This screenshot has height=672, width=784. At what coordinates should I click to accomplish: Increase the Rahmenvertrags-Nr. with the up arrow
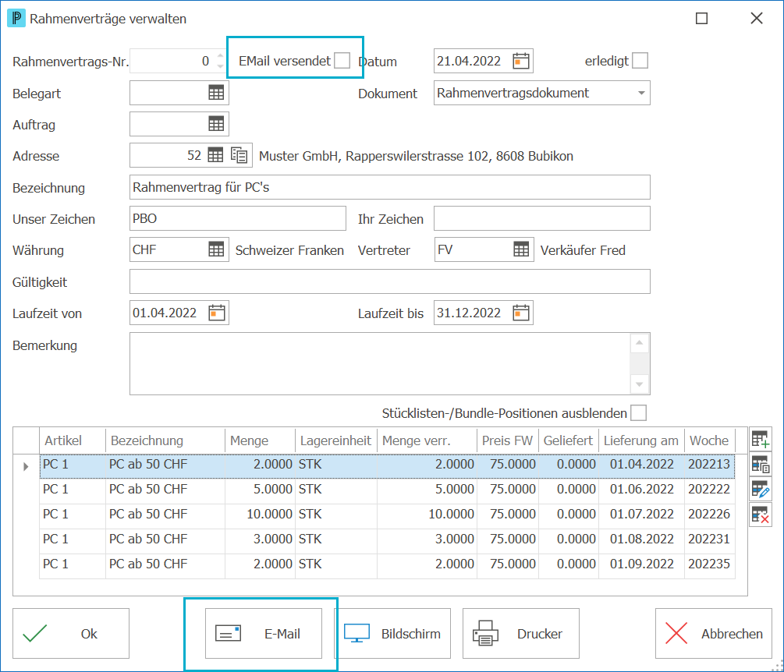click(221, 55)
